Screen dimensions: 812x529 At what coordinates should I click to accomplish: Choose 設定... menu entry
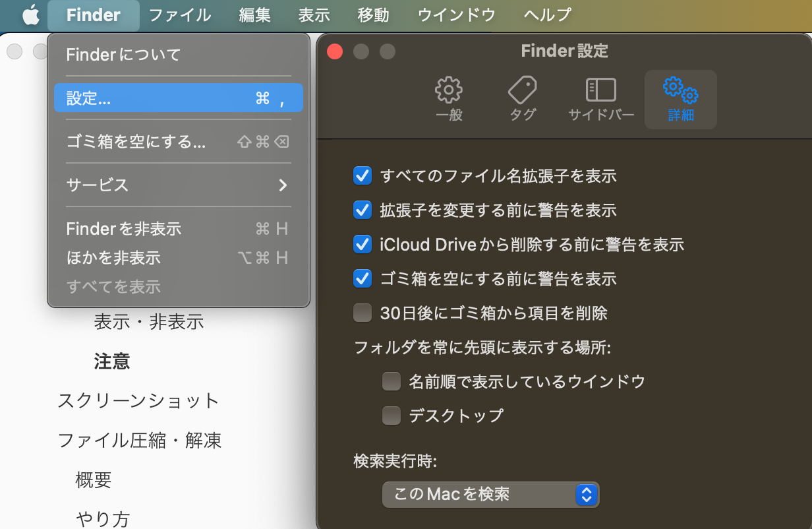pyautogui.click(x=179, y=98)
